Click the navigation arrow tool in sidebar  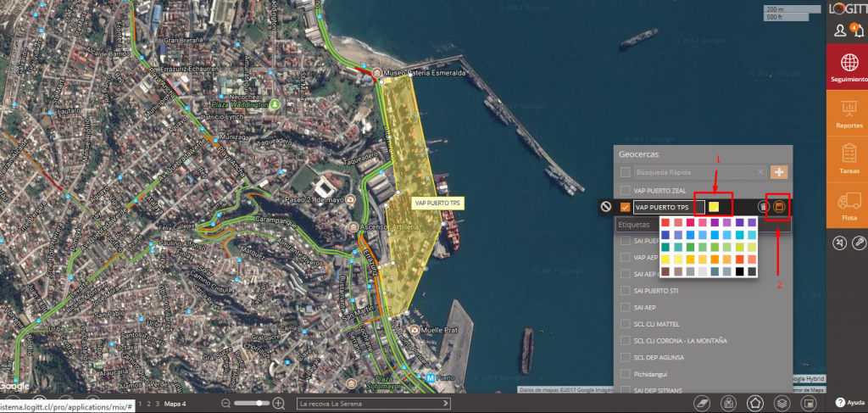point(839,243)
